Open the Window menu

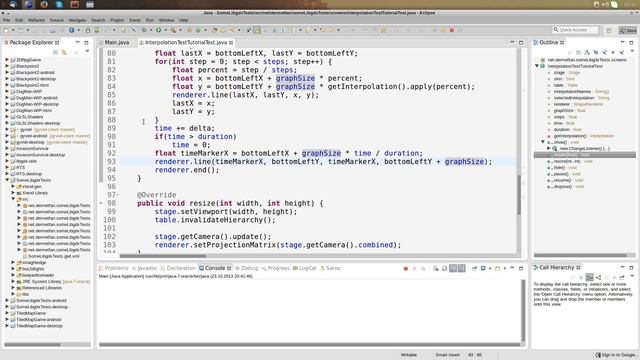[166, 20]
